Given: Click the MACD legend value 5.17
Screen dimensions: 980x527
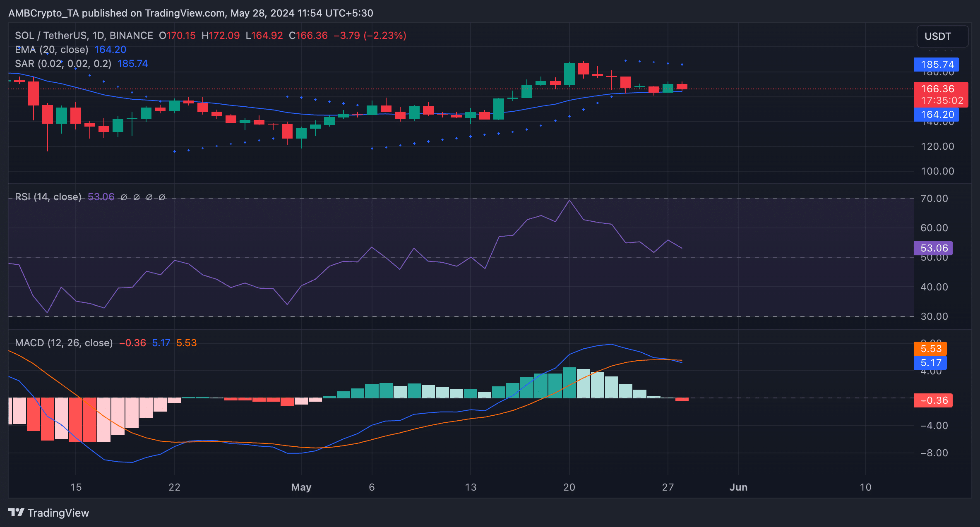Looking at the screenshot, I should click(x=161, y=343).
